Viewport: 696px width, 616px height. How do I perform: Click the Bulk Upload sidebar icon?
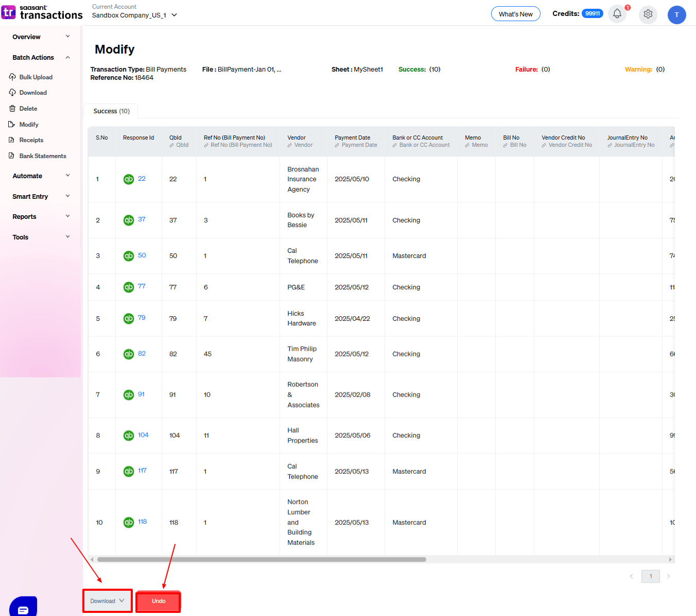12,77
